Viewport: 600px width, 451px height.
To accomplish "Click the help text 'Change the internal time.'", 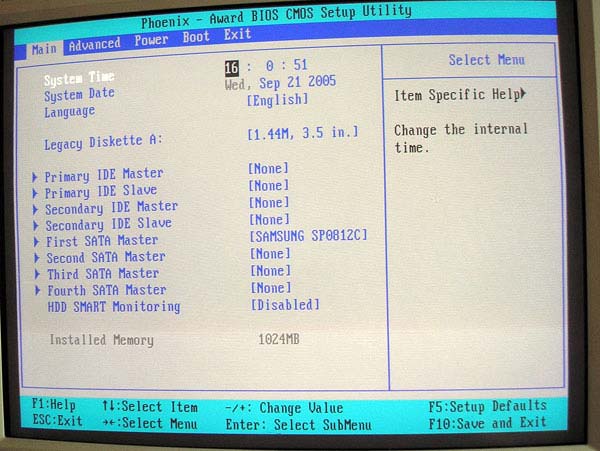I will tap(461, 138).
